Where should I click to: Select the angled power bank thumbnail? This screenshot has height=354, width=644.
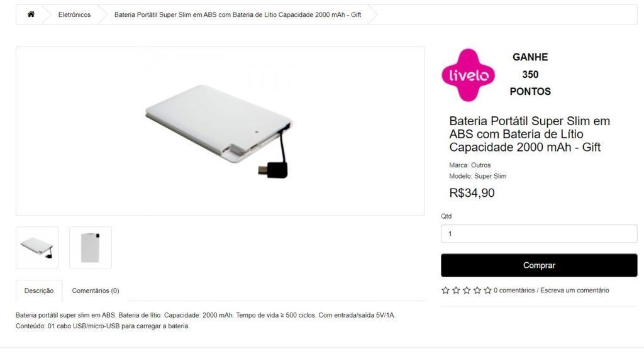pos(37,248)
